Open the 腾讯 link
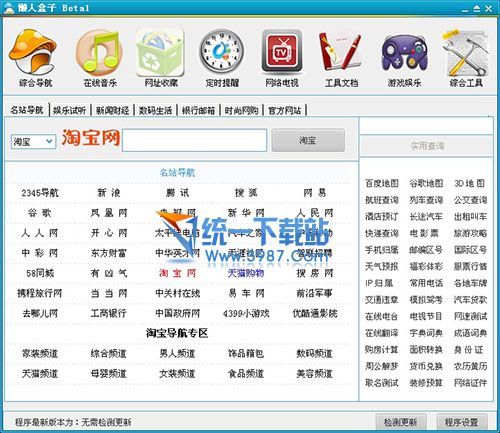Image resolution: width=500 pixels, height=433 pixels. click(x=177, y=193)
